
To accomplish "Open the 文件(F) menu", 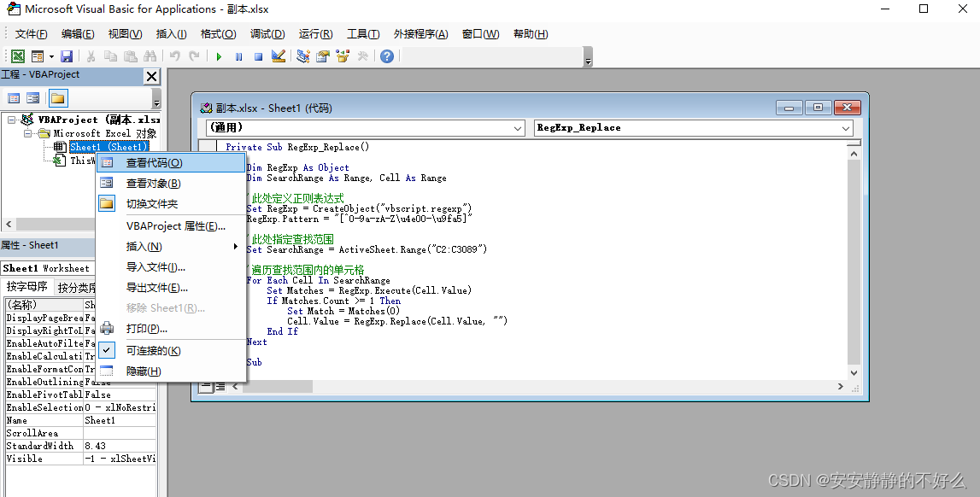I will click(x=31, y=33).
